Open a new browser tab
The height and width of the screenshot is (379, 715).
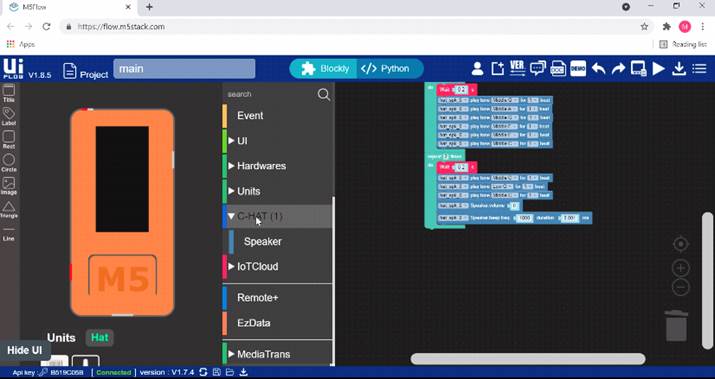(x=149, y=7)
